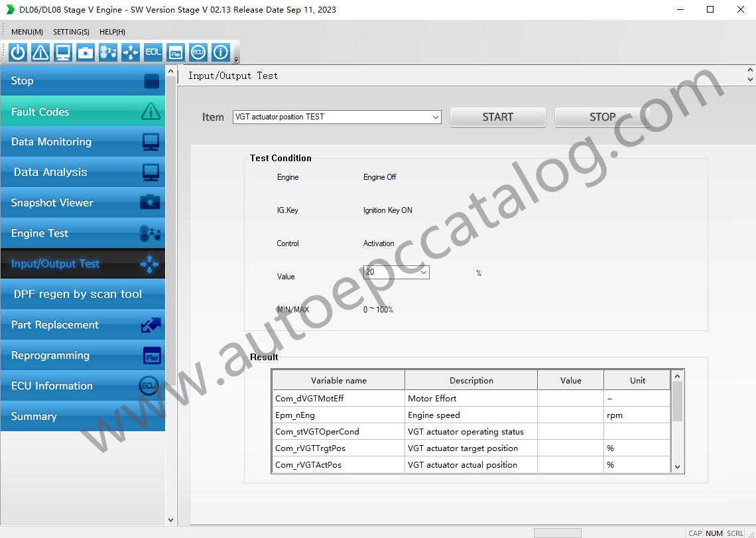
Task: Click the Stop power icon in the toolbar
Action: 16,52
